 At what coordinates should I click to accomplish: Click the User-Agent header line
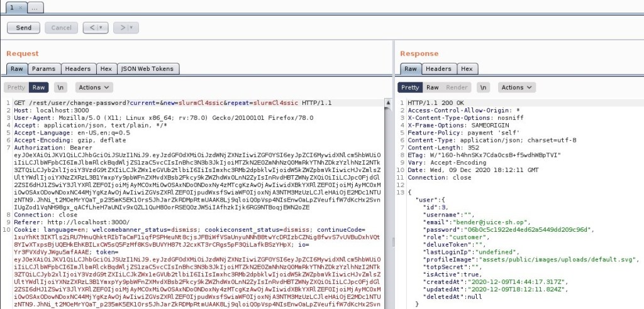(x=164, y=118)
